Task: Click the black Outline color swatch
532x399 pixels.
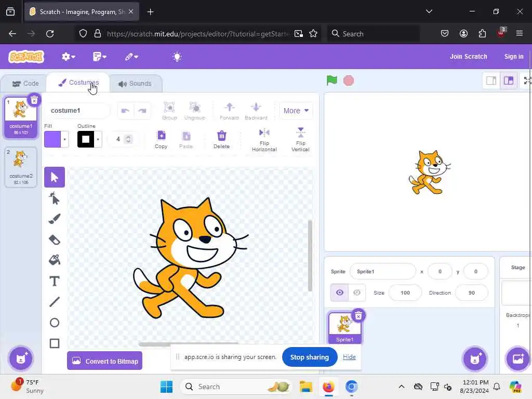Action: pyautogui.click(x=86, y=139)
